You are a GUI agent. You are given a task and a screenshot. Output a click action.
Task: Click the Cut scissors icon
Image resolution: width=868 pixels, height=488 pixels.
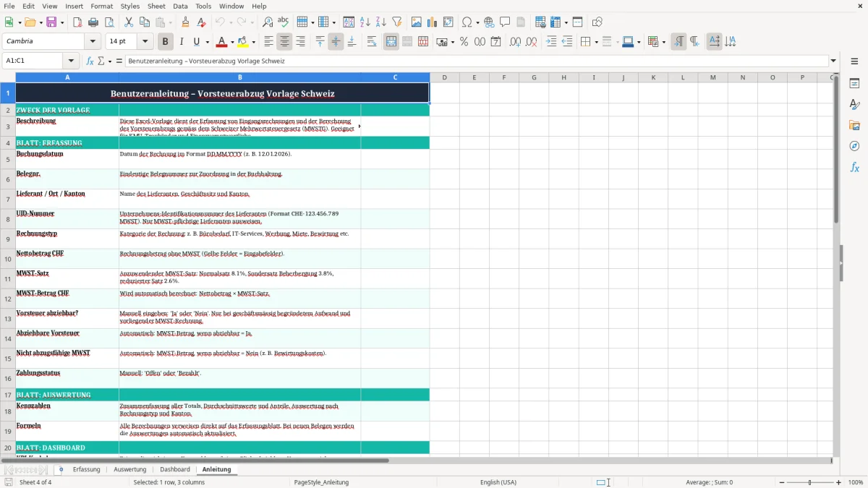tap(129, 22)
